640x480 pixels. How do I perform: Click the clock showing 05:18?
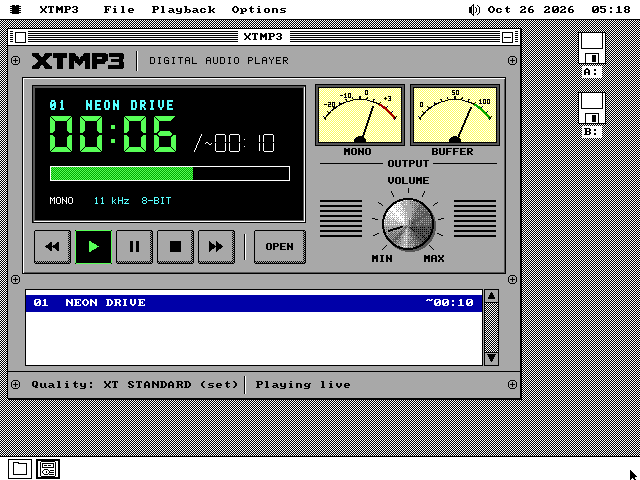tap(611, 9)
